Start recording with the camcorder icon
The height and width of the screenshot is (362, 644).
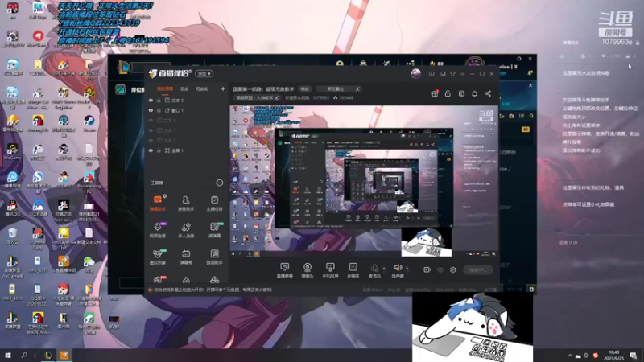(x=427, y=269)
